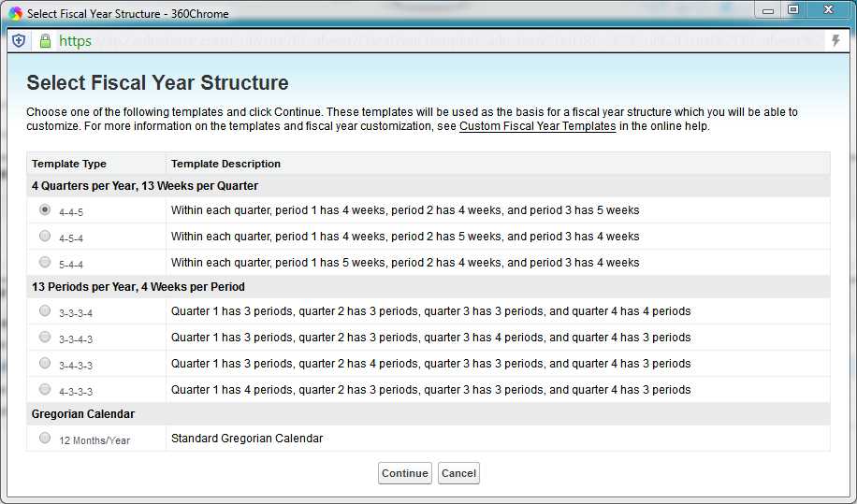Click the Continue button

(404, 473)
